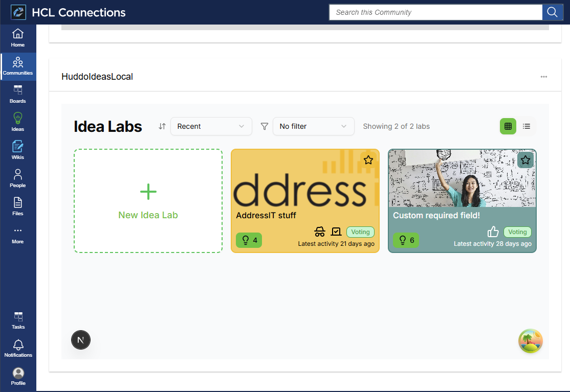Expand the More sidebar menu

click(x=18, y=235)
